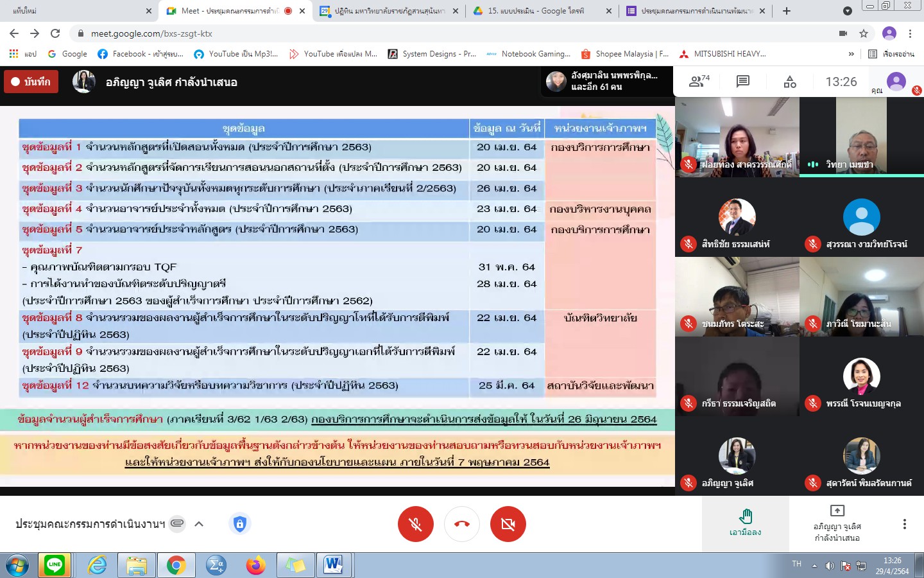924x578 pixels.
Task: Show hidden system tray icons arrow
Action: [814, 566]
